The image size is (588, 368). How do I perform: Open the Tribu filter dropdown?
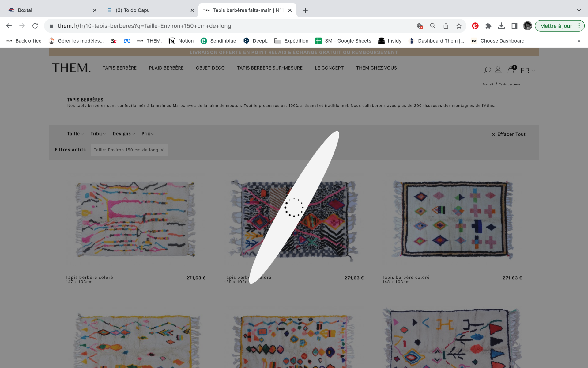tap(98, 134)
